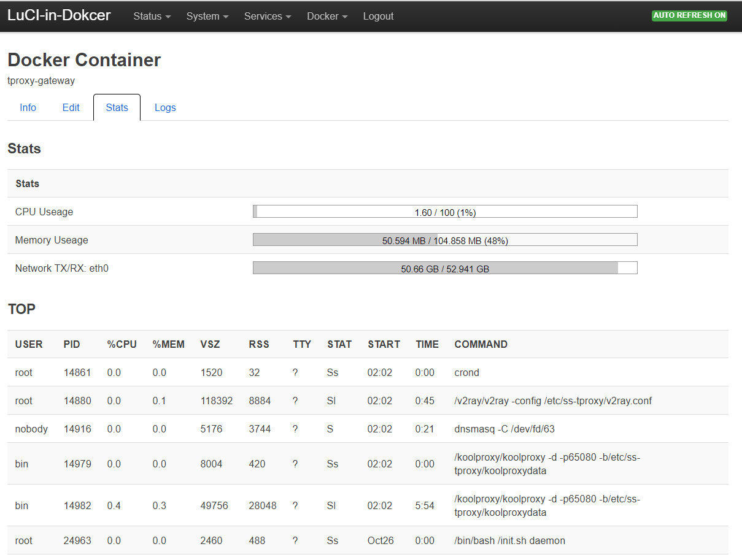This screenshot has width=742, height=560.
Task: Click the %CPU column header
Action: 122,344
